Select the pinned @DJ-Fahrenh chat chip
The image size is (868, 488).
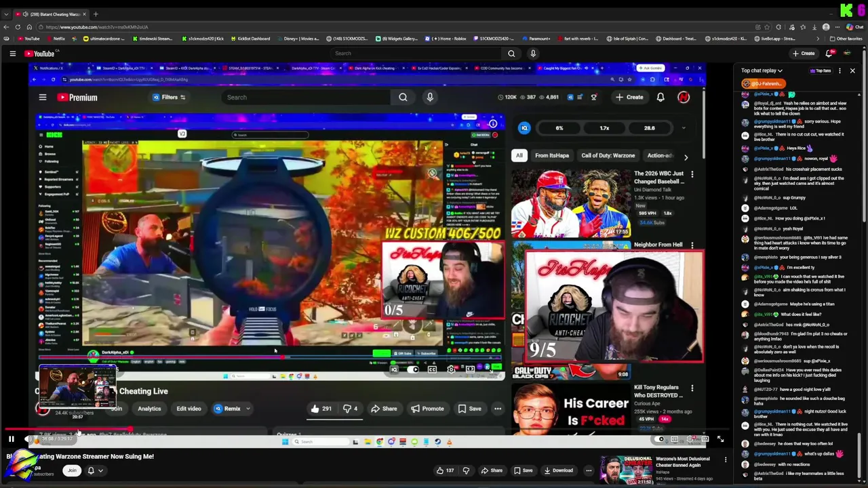763,83
